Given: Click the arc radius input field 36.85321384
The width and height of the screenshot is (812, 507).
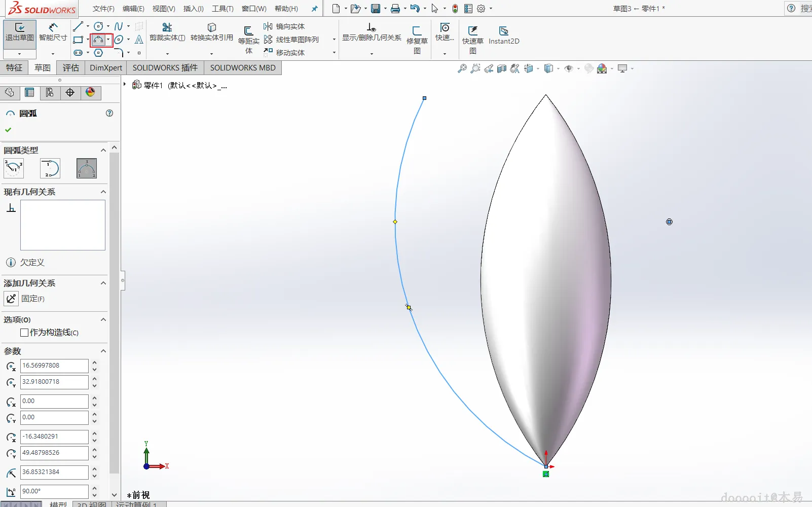Looking at the screenshot, I should [x=54, y=472].
